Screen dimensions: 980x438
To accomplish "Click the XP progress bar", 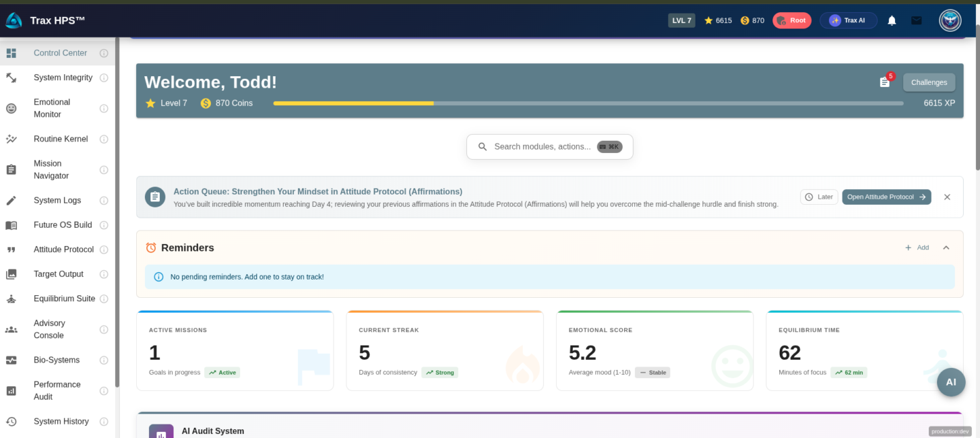I will point(588,103).
